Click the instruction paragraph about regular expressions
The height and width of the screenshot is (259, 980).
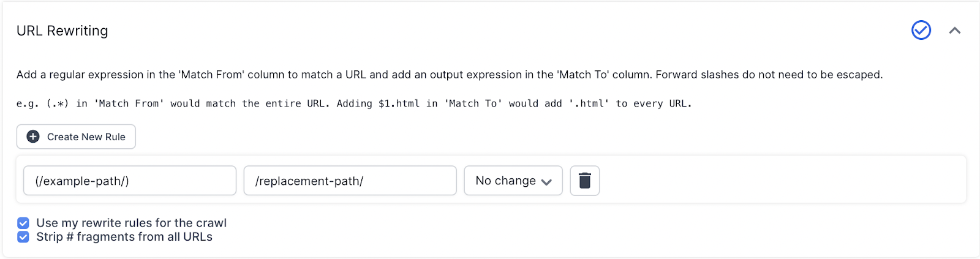pyautogui.click(x=449, y=75)
